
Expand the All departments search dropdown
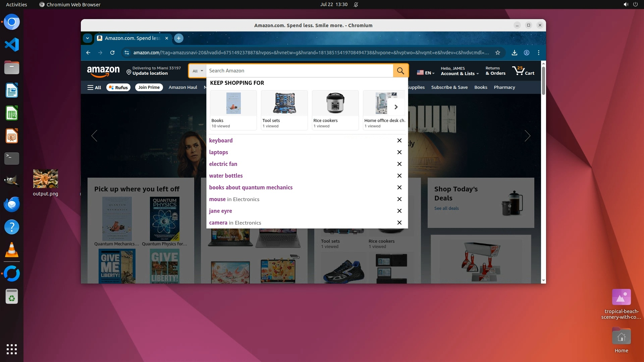pyautogui.click(x=198, y=71)
